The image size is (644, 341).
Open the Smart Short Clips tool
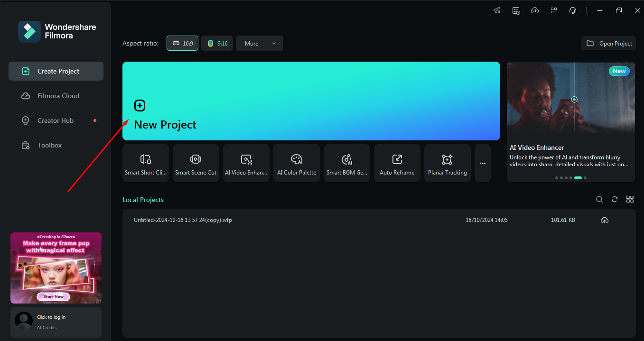tap(146, 163)
